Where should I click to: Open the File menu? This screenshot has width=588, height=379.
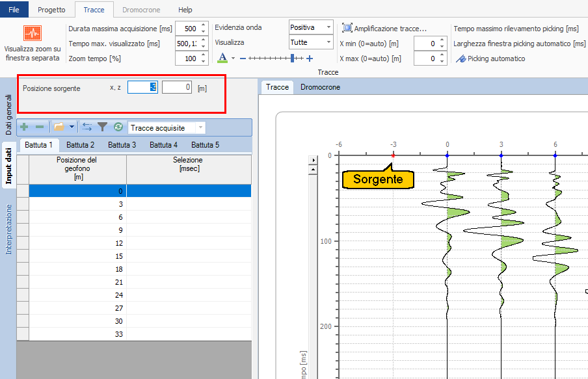point(14,9)
